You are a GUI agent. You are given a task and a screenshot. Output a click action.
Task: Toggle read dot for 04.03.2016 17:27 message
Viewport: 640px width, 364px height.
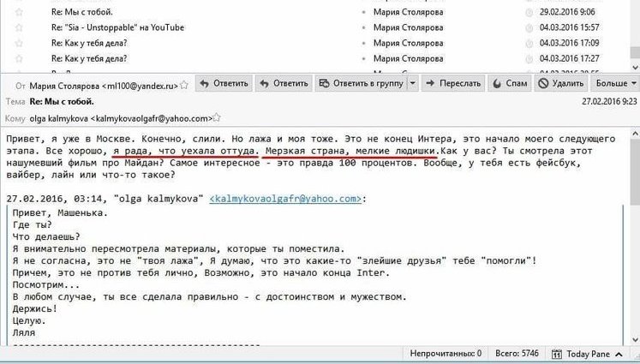point(363,59)
